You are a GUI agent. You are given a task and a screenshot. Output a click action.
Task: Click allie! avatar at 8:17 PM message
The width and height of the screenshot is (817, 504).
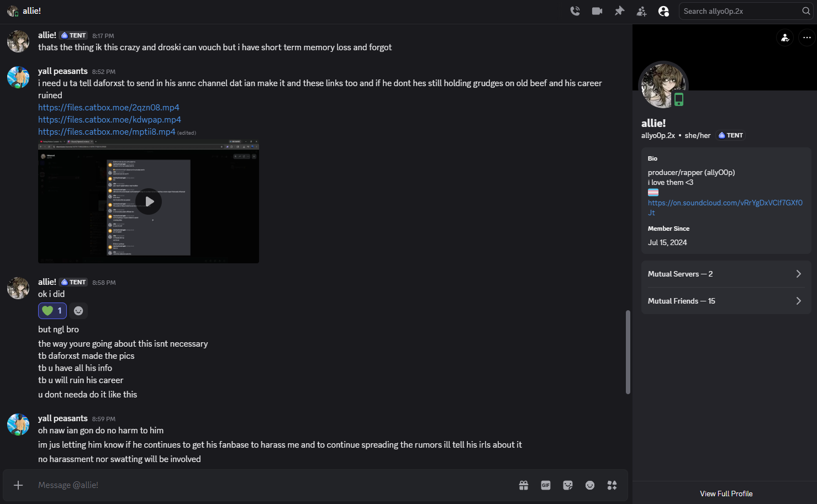pyautogui.click(x=18, y=41)
